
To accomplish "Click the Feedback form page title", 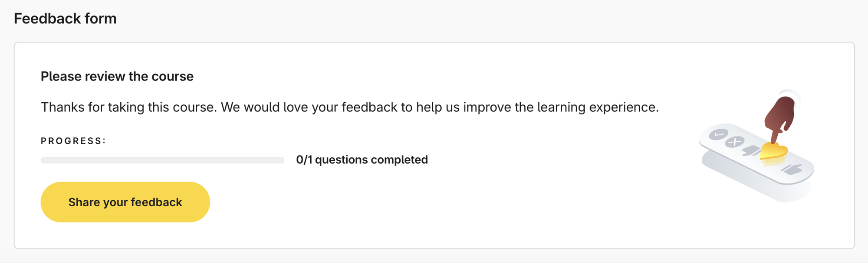I will 65,19.
